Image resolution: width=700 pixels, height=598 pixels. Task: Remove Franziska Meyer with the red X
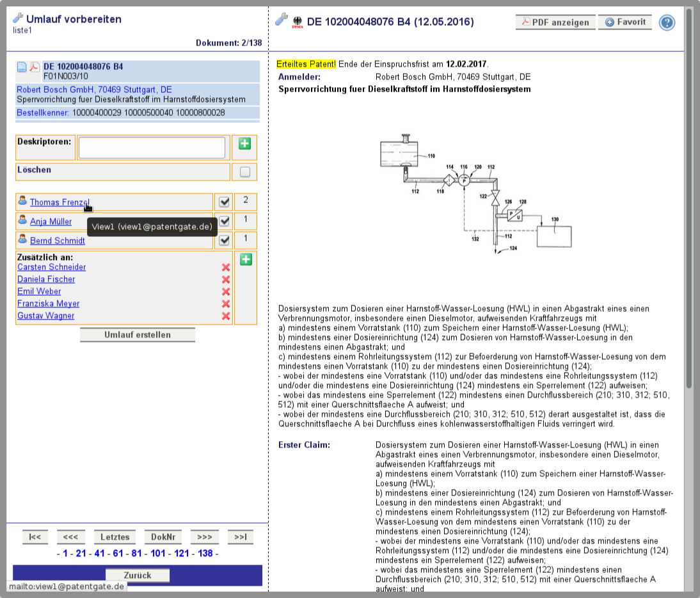tap(226, 303)
